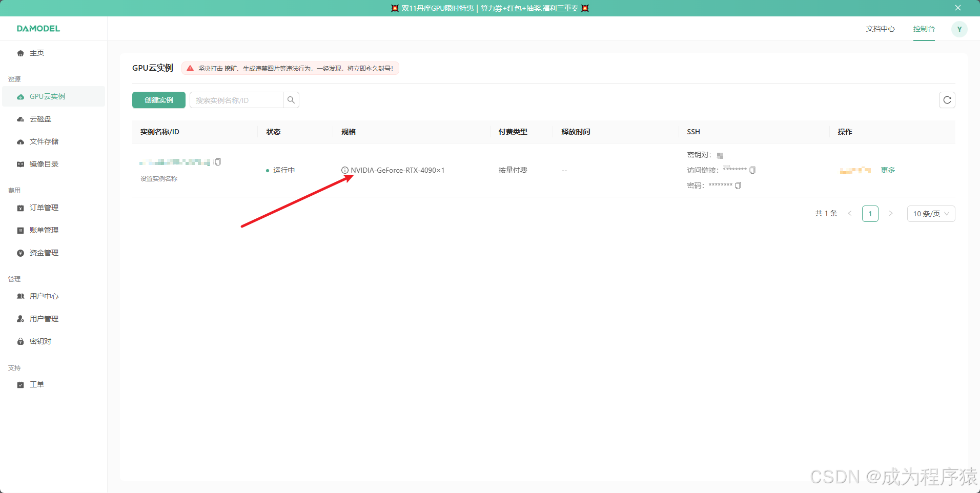
Task: Open the 10 条/页 page-size dropdown
Action: (931, 214)
